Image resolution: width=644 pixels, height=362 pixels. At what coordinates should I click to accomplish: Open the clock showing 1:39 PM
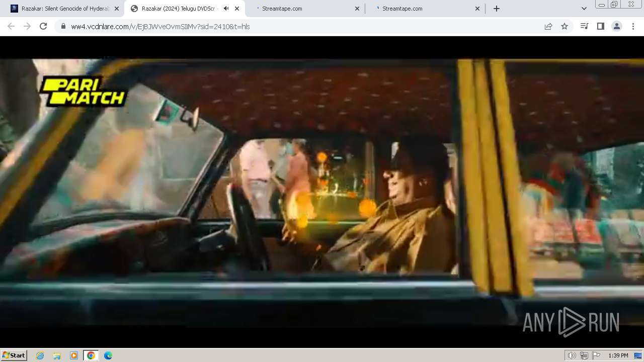click(618, 355)
